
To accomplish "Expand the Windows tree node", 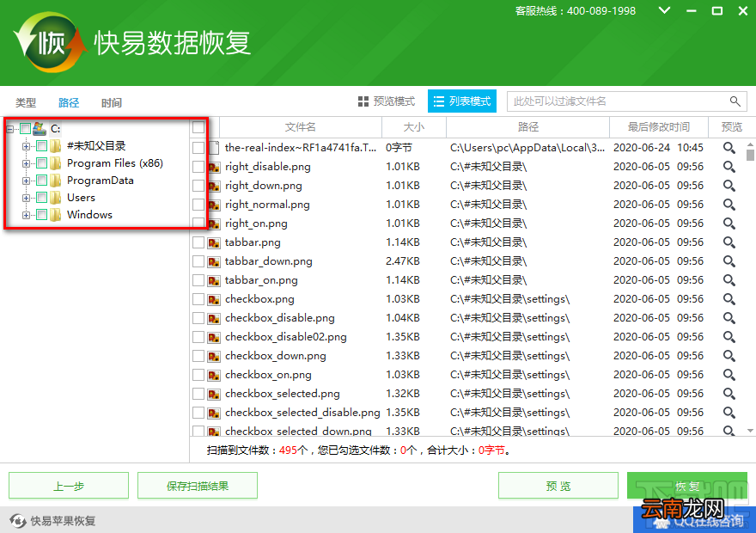I will pos(26,215).
